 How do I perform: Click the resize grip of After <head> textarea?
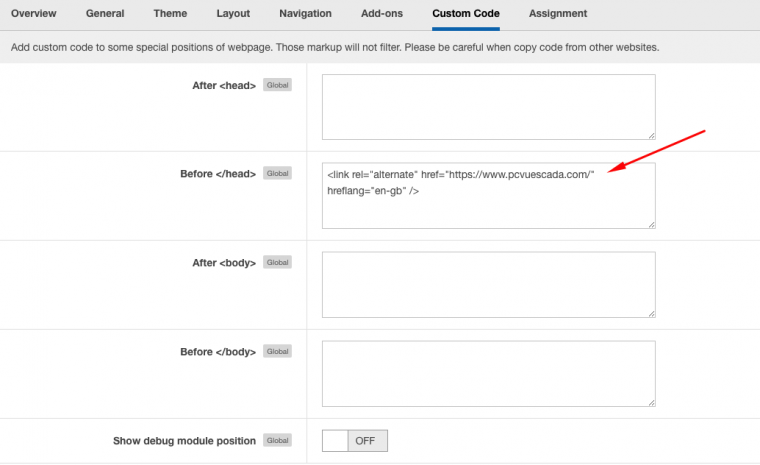pos(651,135)
